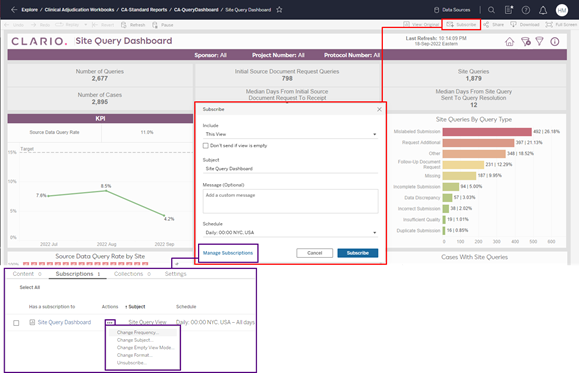Click the Download toolbar button

pyautogui.click(x=525, y=25)
